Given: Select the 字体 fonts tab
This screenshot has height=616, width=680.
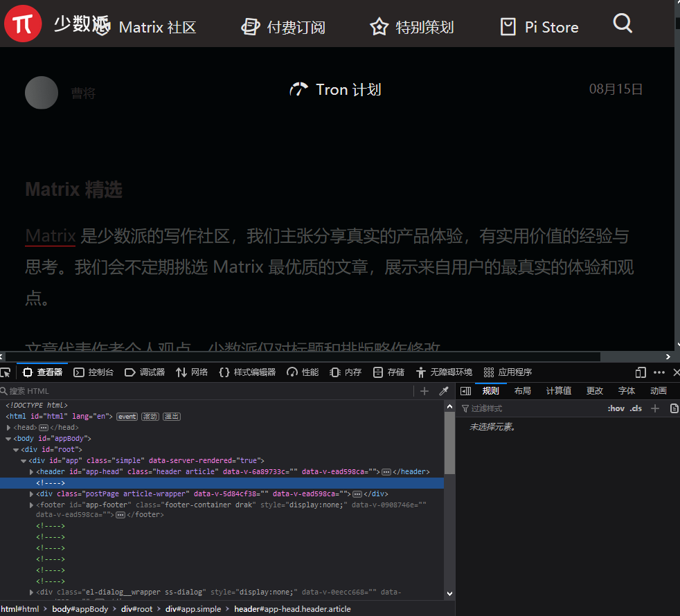Looking at the screenshot, I should (626, 391).
